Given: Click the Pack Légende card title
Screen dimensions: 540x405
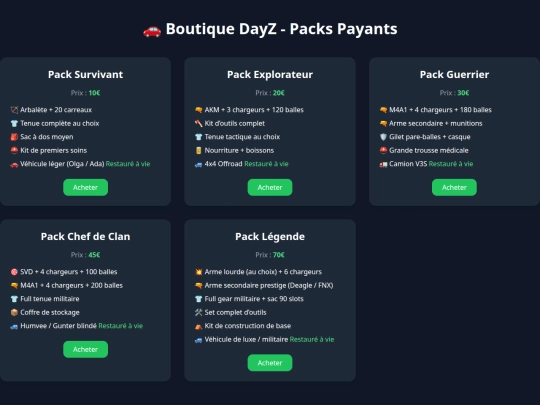Looking at the screenshot, I should [270, 237].
